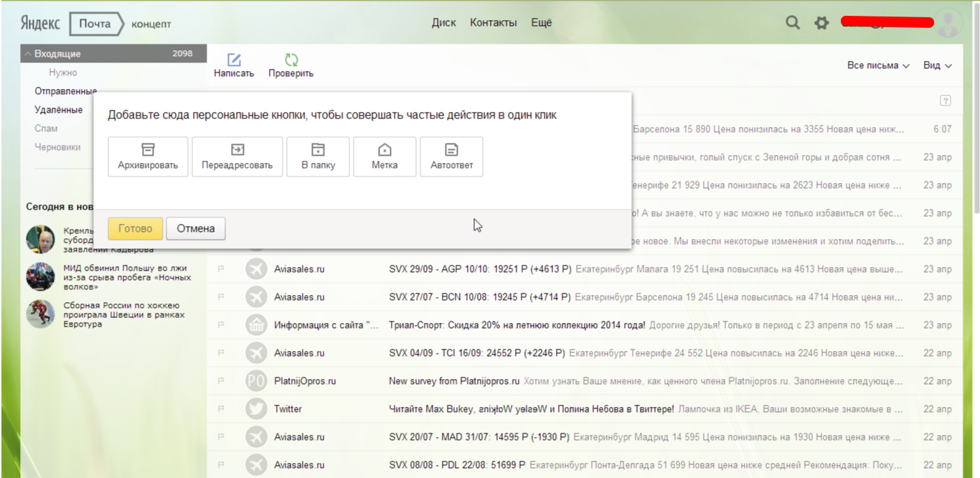Open the Отправленные folder
This screenshot has height=478, width=980.
click(x=65, y=91)
